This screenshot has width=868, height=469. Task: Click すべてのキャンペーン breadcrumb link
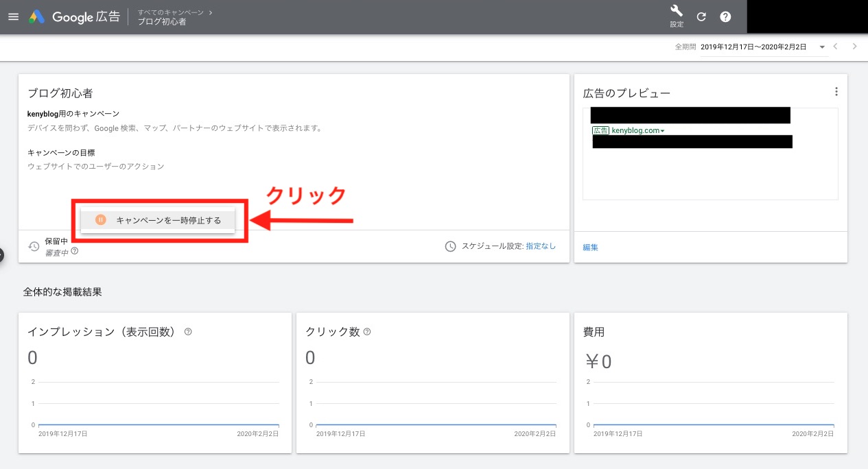pos(172,12)
